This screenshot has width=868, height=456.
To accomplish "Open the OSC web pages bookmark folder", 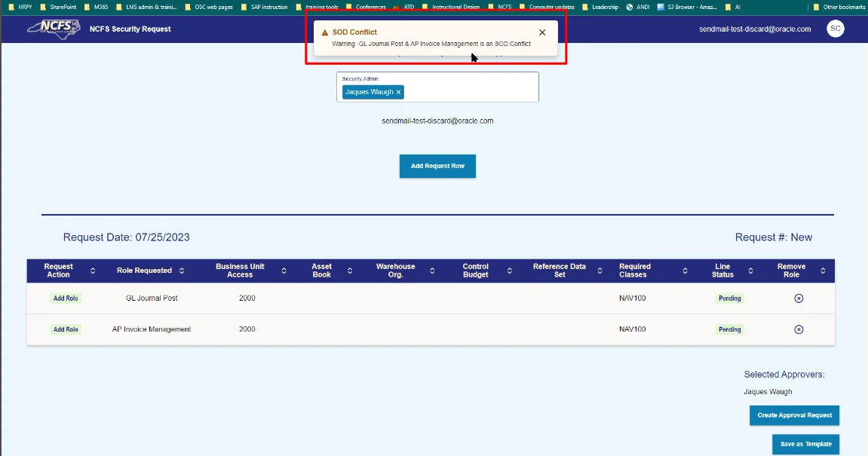I will [x=209, y=8].
